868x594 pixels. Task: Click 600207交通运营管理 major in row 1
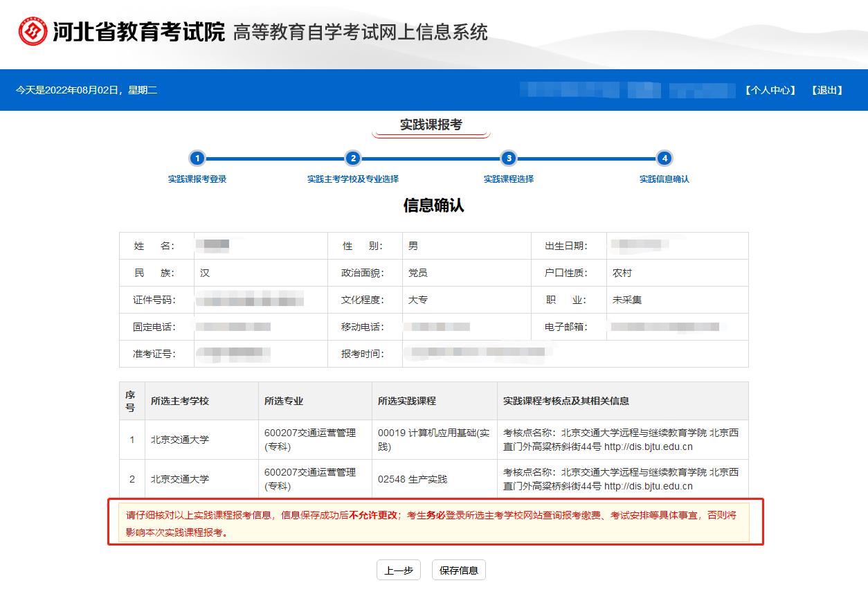click(310, 440)
